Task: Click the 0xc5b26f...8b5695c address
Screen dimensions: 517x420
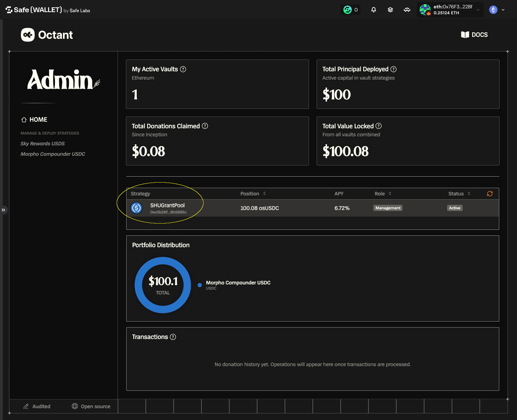Action: (x=168, y=212)
